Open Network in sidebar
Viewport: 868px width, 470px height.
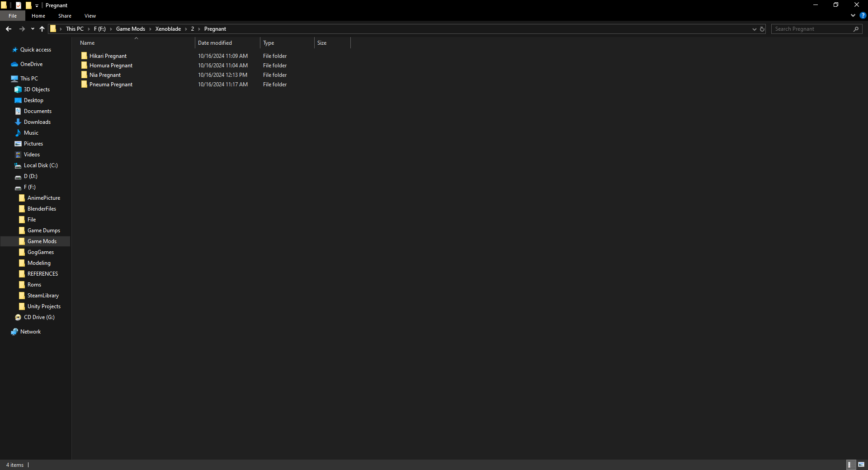click(30, 332)
